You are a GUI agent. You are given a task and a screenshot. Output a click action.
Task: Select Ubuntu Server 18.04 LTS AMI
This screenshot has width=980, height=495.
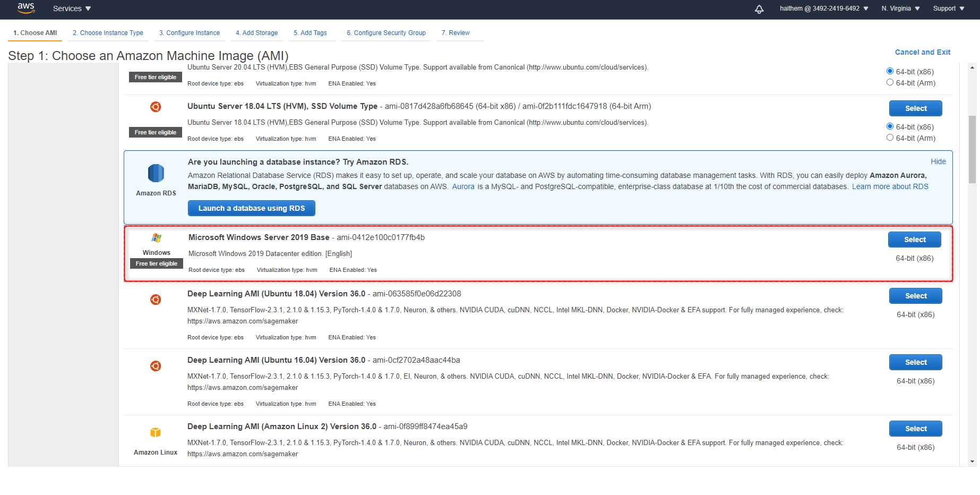[x=916, y=108]
